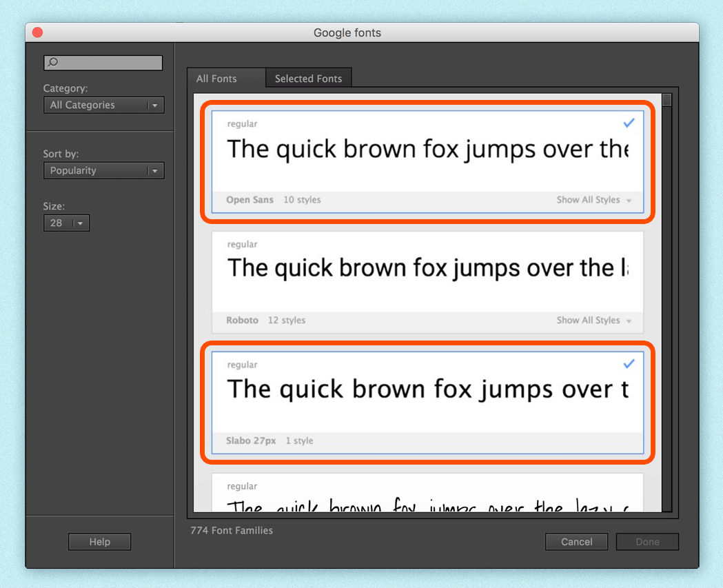Click the Open Sans font name label
This screenshot has height=588, width=723.
pyautogui.click(x=250, y=200)
